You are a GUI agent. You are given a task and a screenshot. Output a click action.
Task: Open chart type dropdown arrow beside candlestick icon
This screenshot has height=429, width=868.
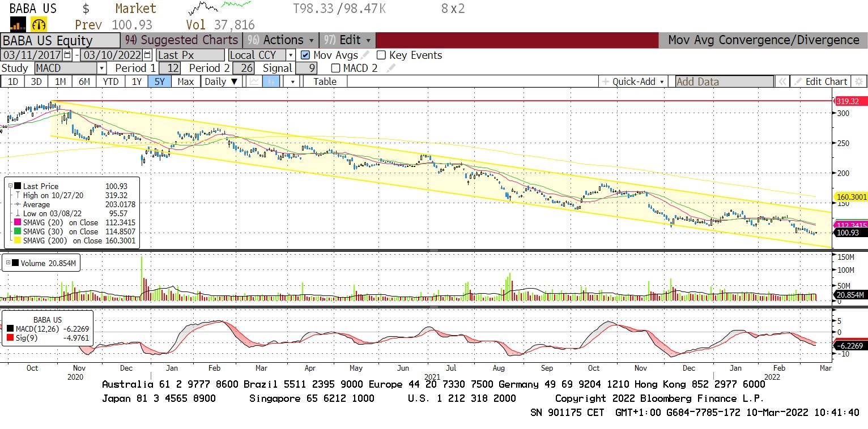[292, 81]
